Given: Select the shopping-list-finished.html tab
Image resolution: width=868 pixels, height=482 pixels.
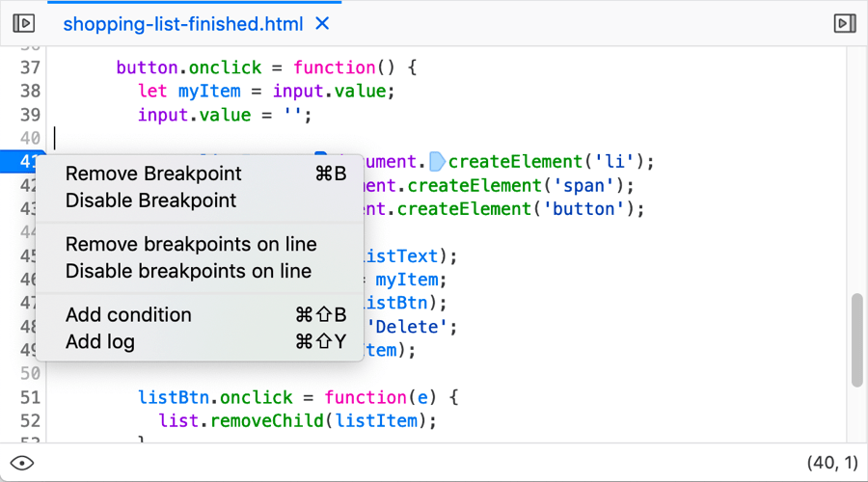Looking at the screenshot, I should (x=182, y=23).
